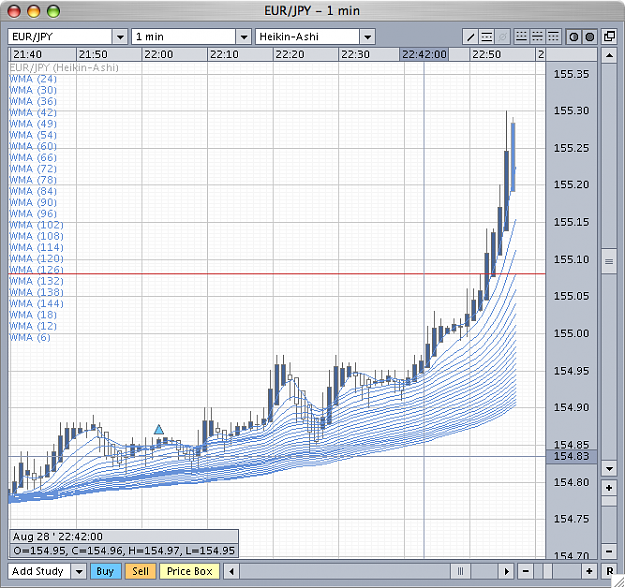Image resolution: width=625 pixels, height=588 pixels.
Task: Open the Add Study dropdown arrow
Action: (x=79, y=572)
